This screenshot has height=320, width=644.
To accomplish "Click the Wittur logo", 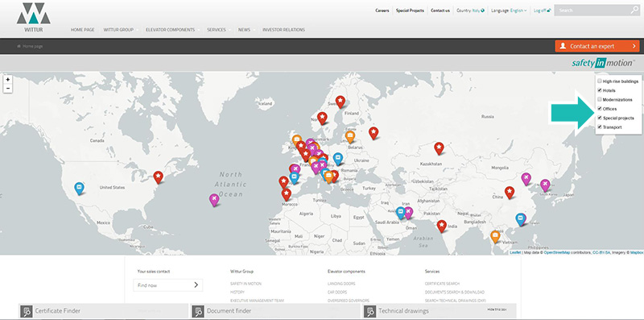I will 34,17.
